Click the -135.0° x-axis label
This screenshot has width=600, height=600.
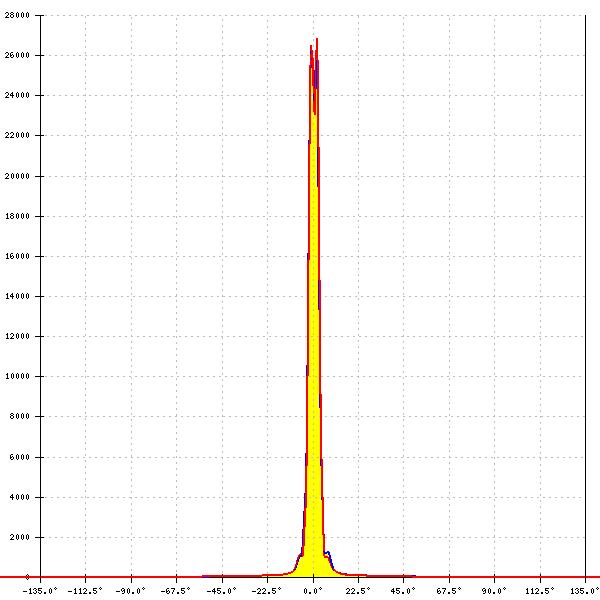click(x=40, y=591)
